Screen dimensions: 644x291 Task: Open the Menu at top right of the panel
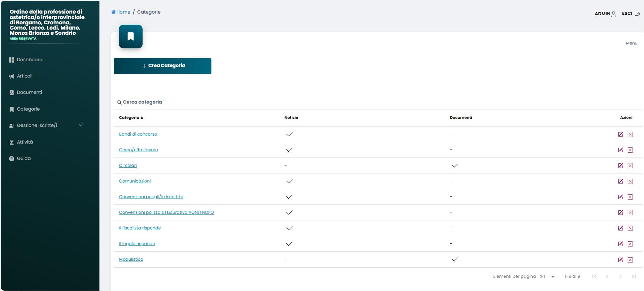tap(631, 43)
